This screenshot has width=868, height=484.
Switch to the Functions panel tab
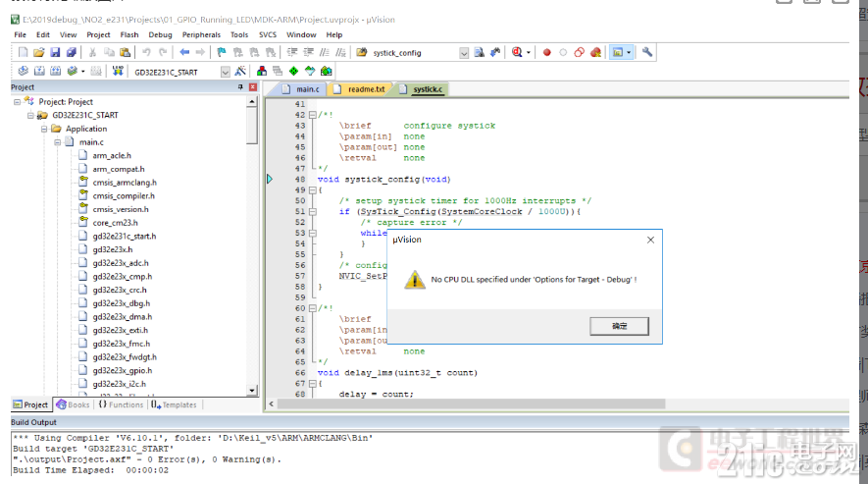pyautogui.click(x=121, y=404)
